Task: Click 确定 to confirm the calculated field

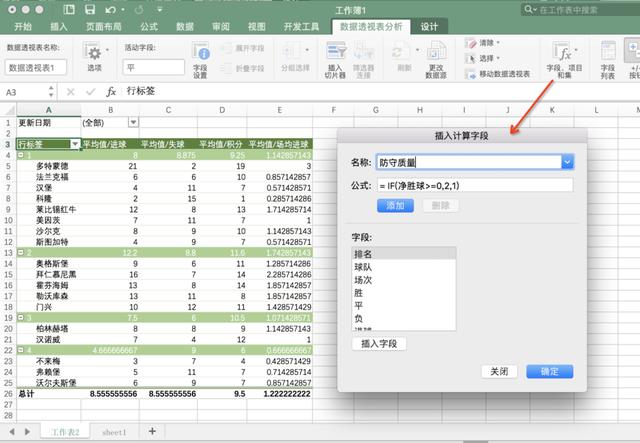Action: [549, 371]
